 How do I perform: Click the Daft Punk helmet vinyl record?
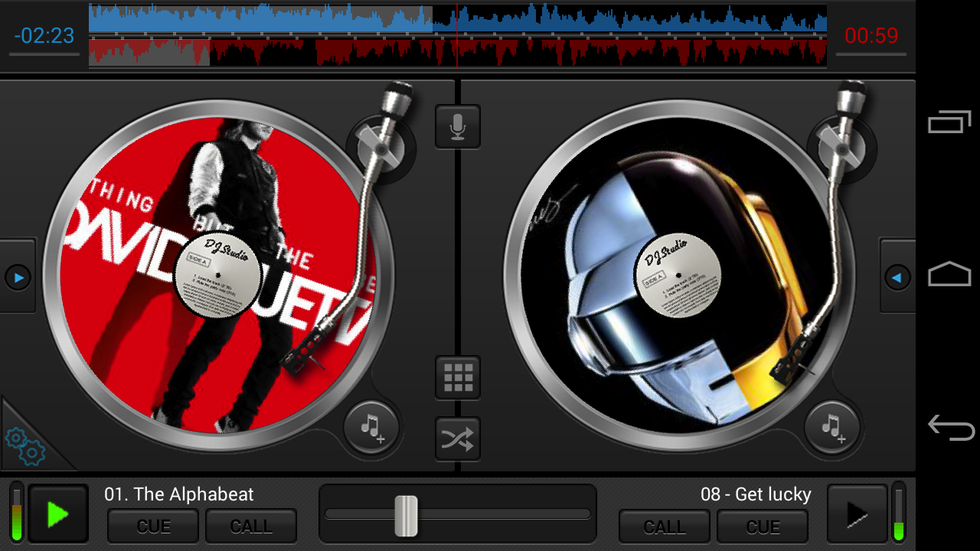pyautogui.click(x=680, y=275)
